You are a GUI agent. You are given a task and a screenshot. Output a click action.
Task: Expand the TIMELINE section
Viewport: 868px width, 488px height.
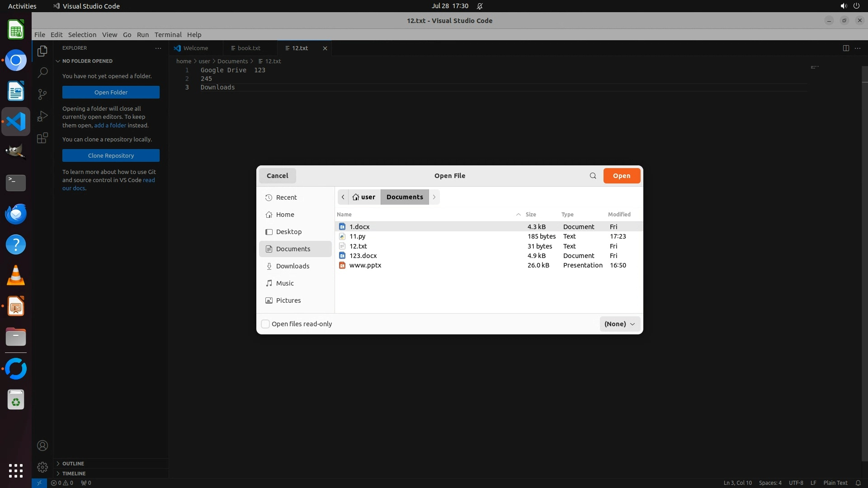[74, 474]
